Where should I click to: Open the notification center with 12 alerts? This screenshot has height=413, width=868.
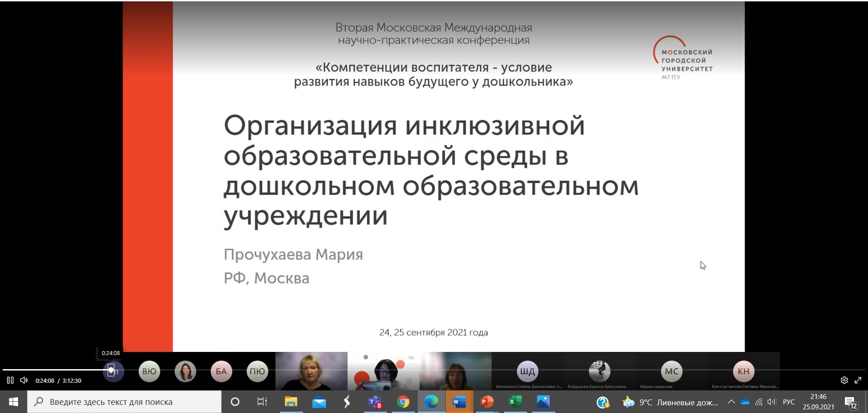[x=851, y=402]
